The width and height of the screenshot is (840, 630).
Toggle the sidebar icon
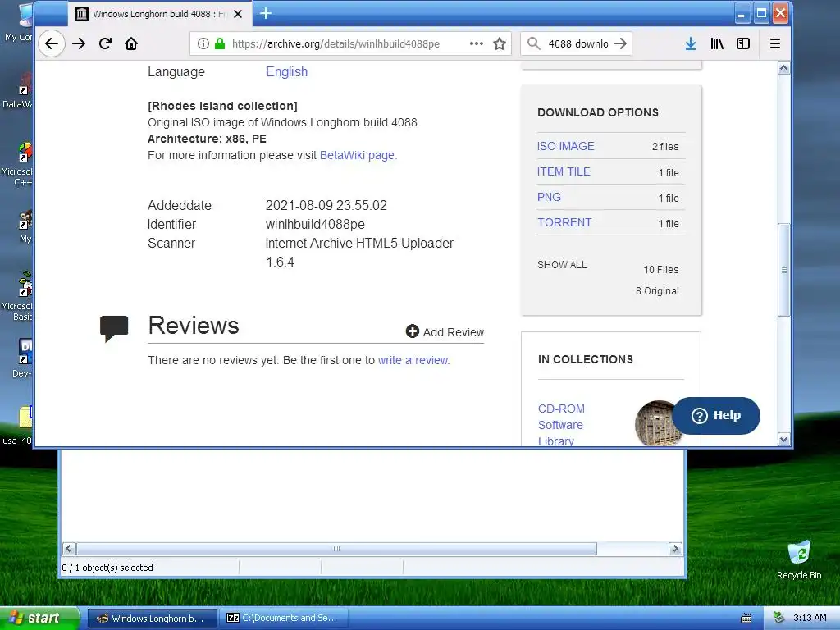point(743,44)
